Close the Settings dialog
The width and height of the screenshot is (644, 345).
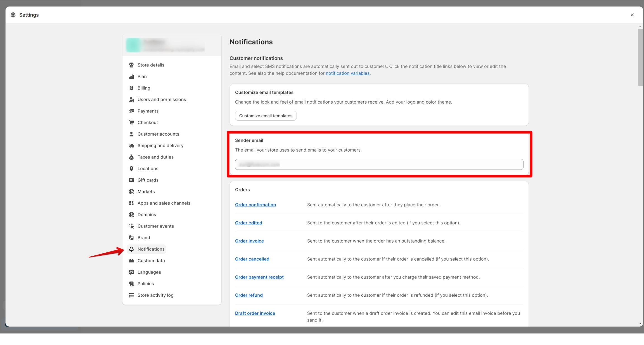[632, 15]
